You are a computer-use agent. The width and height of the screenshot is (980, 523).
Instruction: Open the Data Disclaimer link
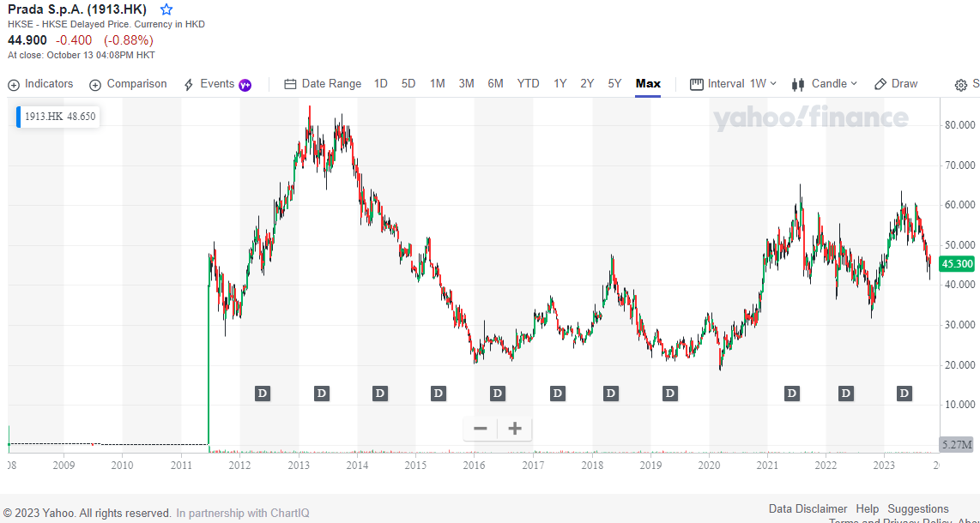pos(808,508)
